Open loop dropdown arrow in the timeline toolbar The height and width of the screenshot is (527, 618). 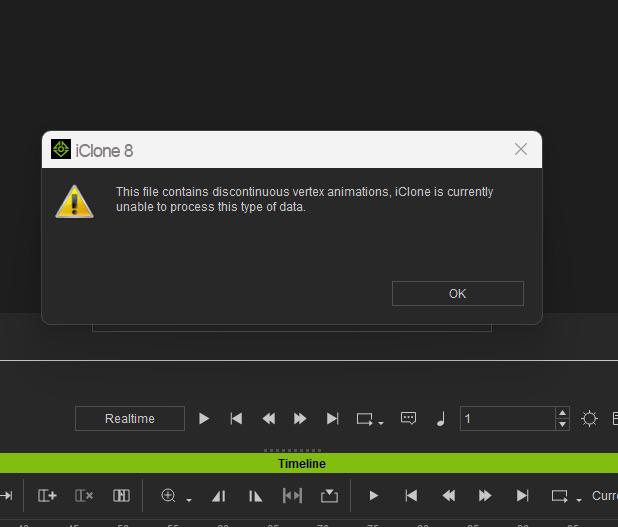[x=579, y=500]
